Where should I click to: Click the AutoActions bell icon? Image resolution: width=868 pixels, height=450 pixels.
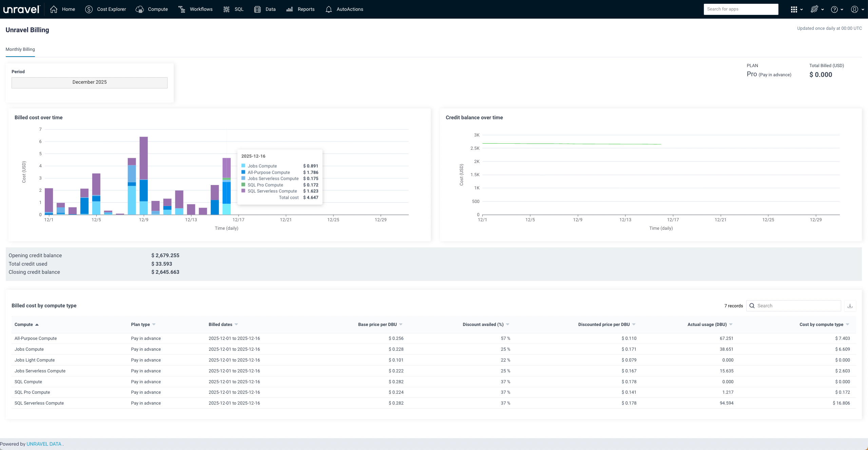coord(329,9)
